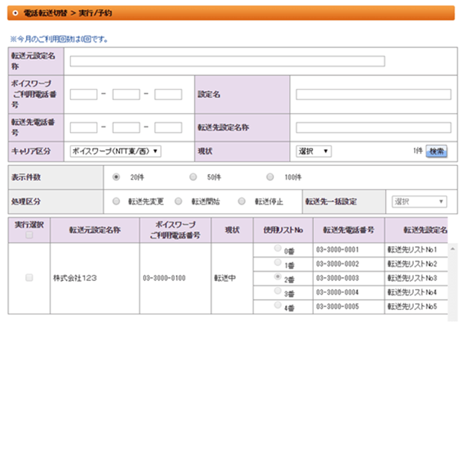Open the 現状 status dropdown
The width and height of the screenshot is (466, 476).
click(x=314, y=151)
